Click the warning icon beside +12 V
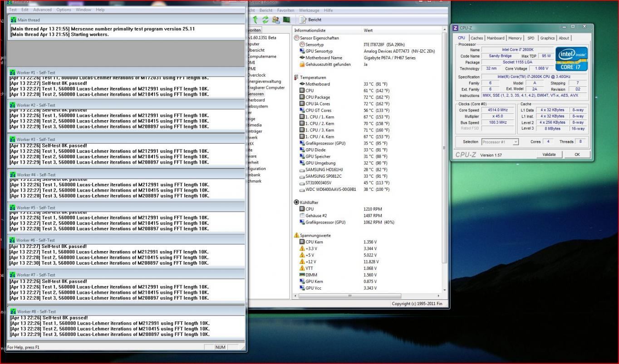Image resolution: width=619 pixels, height=364 pixels. [x=302, y=262]
